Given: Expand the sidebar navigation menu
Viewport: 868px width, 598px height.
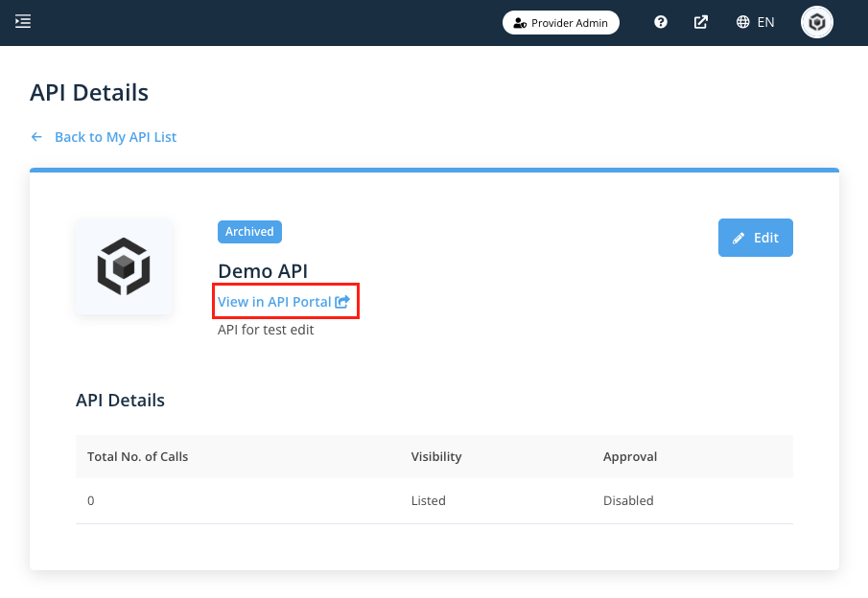Looking at the screenshot, I should point(23,22).
